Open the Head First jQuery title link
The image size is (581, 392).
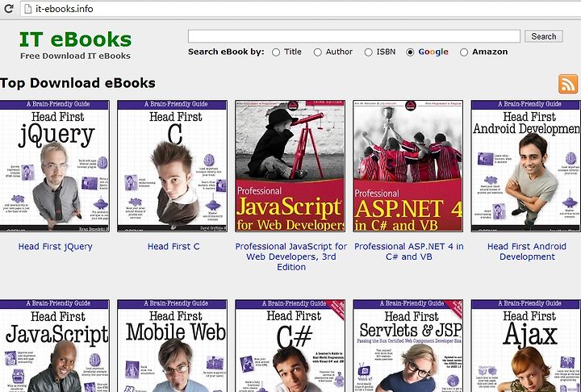[x=55, y=246]
